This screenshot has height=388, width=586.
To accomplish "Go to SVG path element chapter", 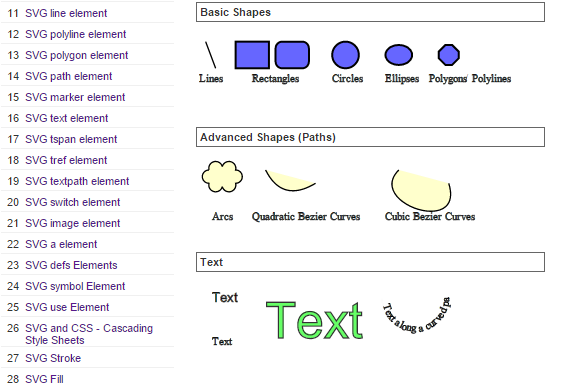I will pos(68,76).
